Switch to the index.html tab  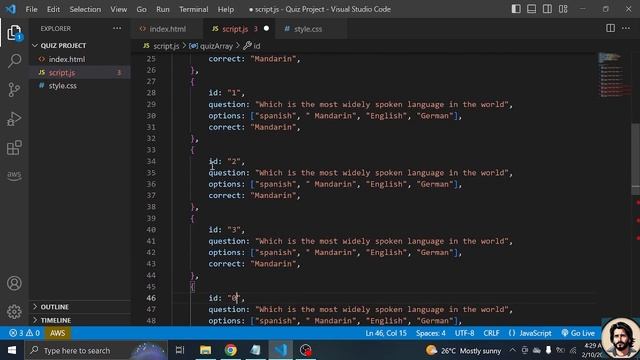click(167, 29)
